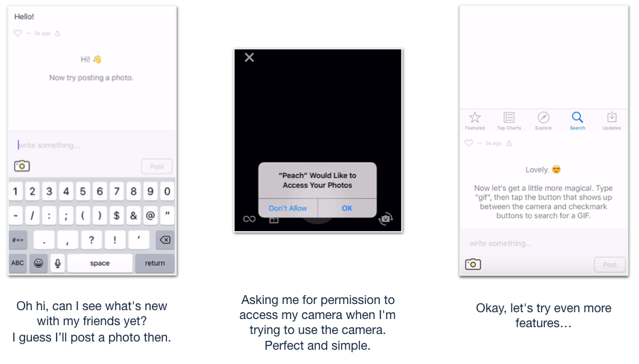
Task: Tap the question mark key
Action: pyautogui.click(x=91, y=240)
